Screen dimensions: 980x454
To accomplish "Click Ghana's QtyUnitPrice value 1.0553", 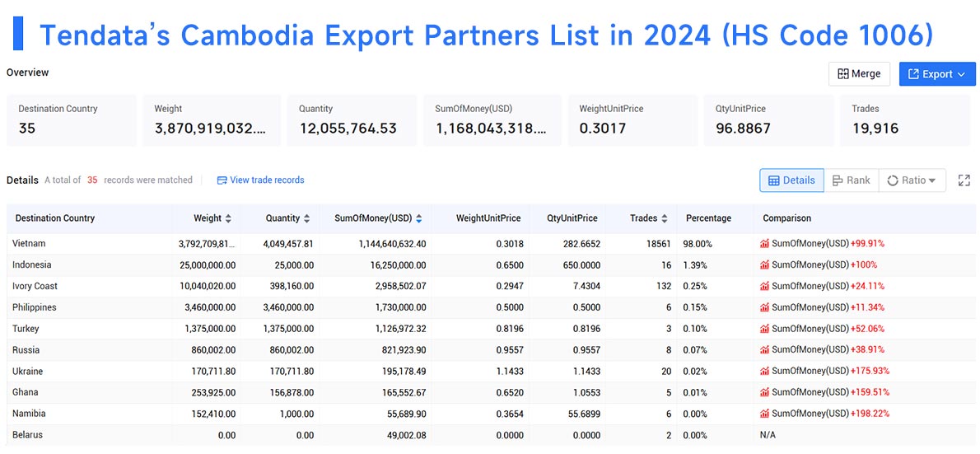I will click(586, 393).
